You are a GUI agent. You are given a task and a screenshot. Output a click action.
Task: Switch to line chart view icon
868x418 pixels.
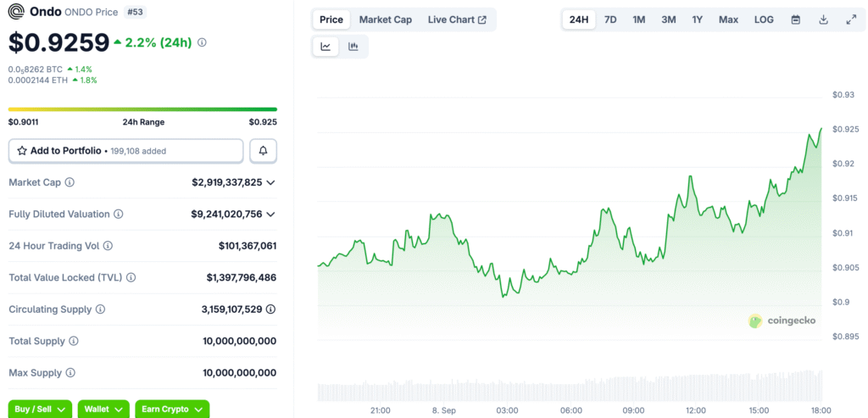pos(325,47)
